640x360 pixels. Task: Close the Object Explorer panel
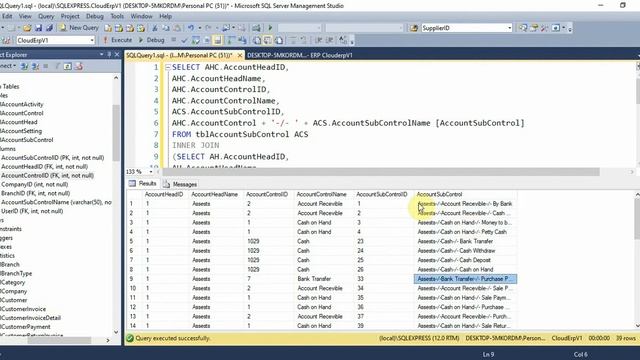117,55
